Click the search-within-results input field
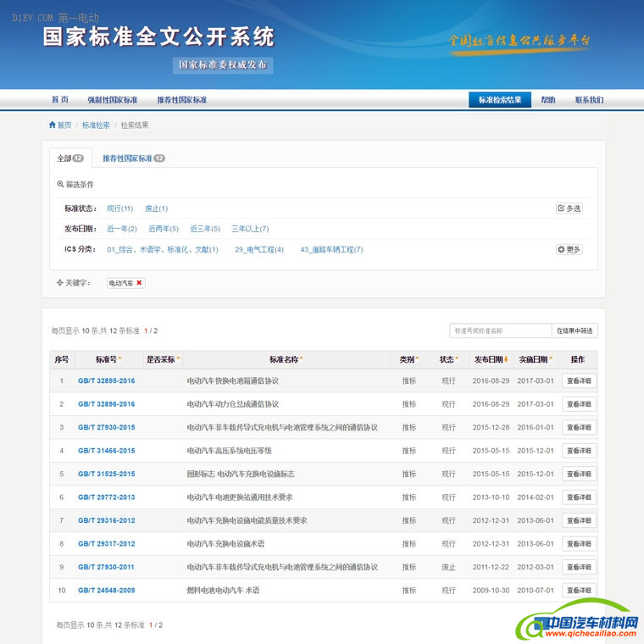Viewport: 644px width, 644px height. click(x=500, y=330)
